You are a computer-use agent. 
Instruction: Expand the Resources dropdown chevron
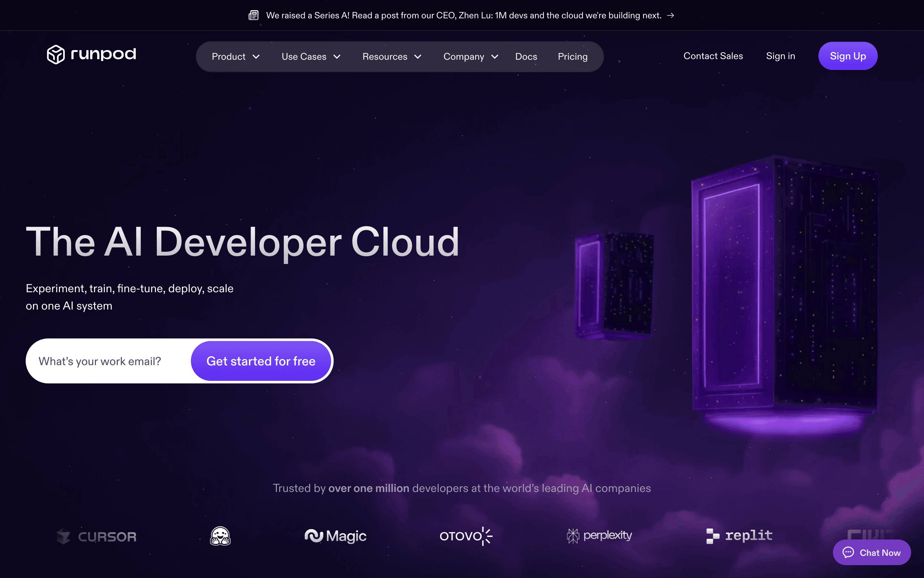click(x=418, y=57)
